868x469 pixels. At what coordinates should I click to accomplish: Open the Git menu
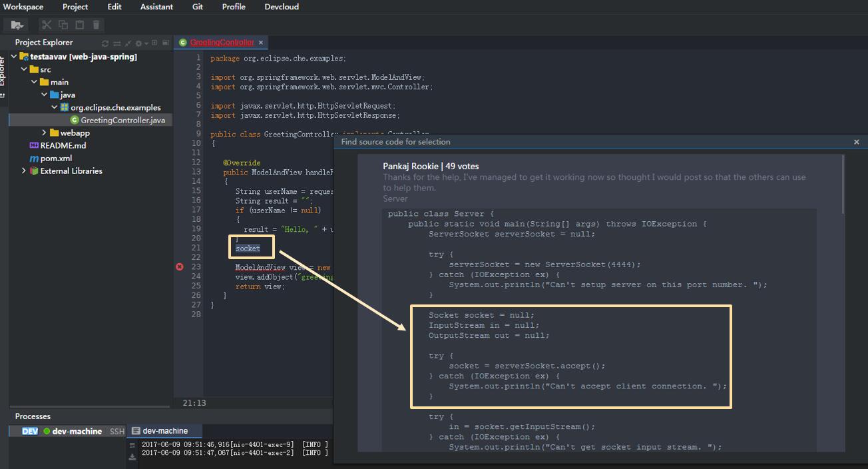pos(198,7)
